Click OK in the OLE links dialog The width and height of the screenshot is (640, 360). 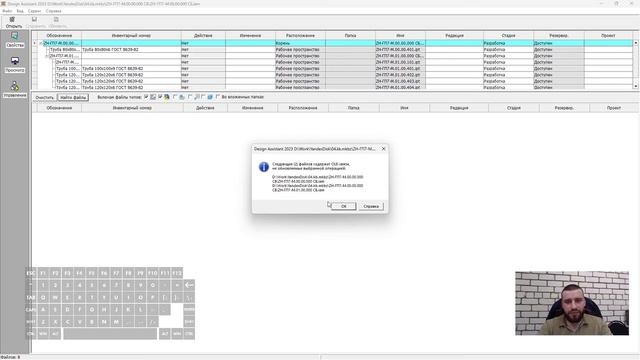pyautogui.click(x=343, y=206)
